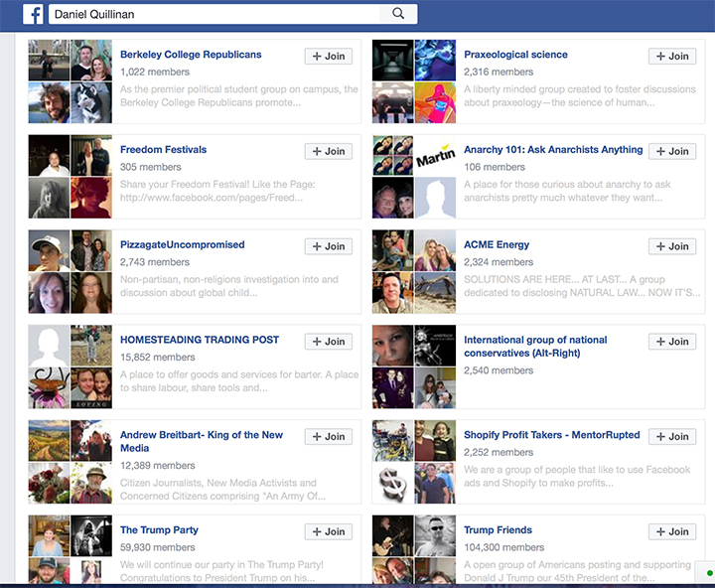This screenshot has height=588, width=715.
Task: Click driftwood beach photo in ACME Energy
Action: point(435,293)
